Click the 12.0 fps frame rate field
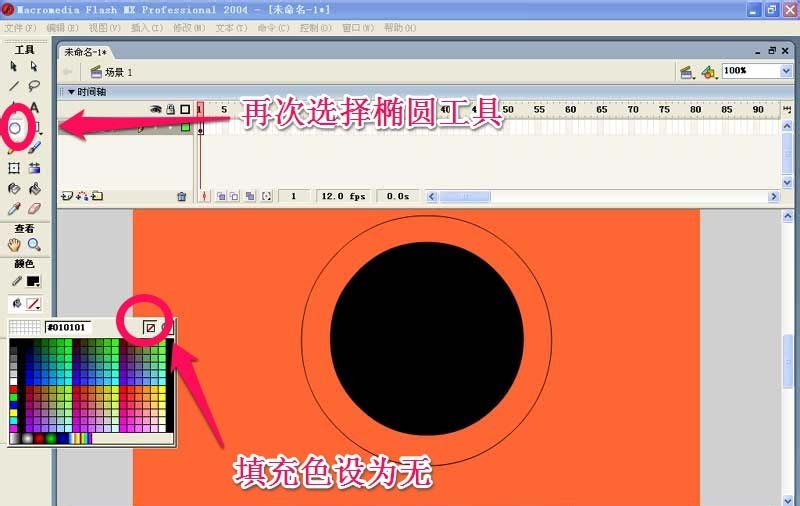This screenshot has width=800, height=506. pos(343,196)
